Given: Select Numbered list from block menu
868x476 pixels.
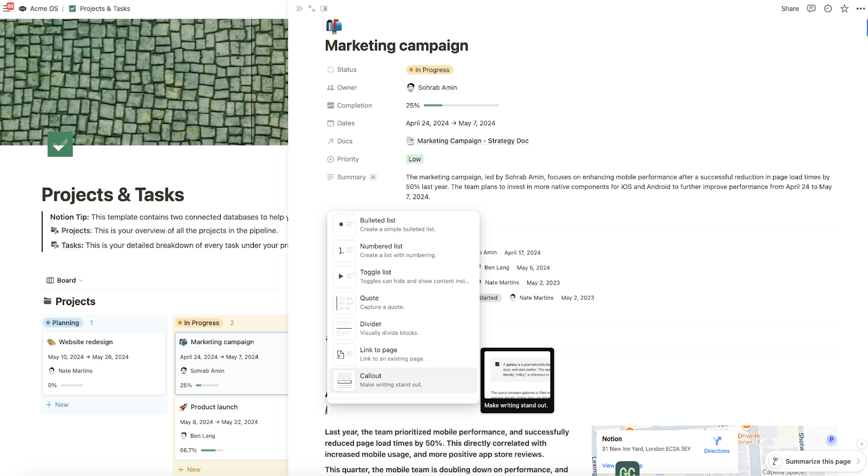Looking at the screenshot, I should point(403,250).
